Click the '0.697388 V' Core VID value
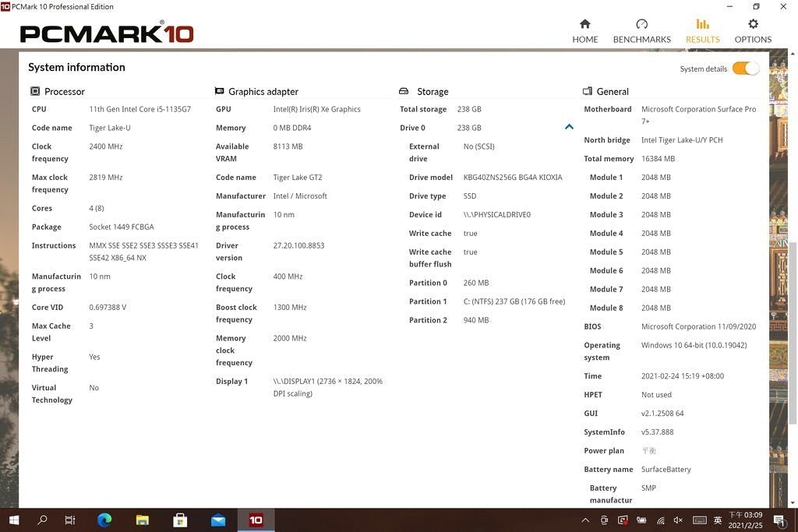Image resolution: width=798 pixels, height=532 pixels. [x=108, y=307]
